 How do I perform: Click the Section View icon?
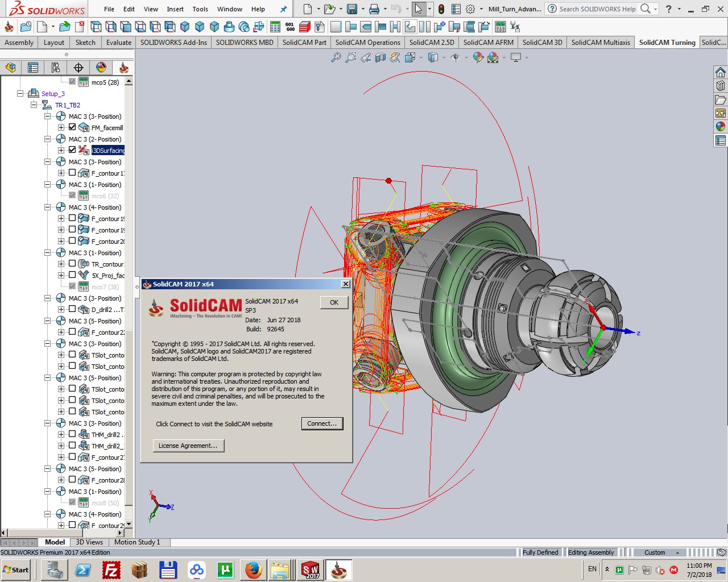pos(380,57)
